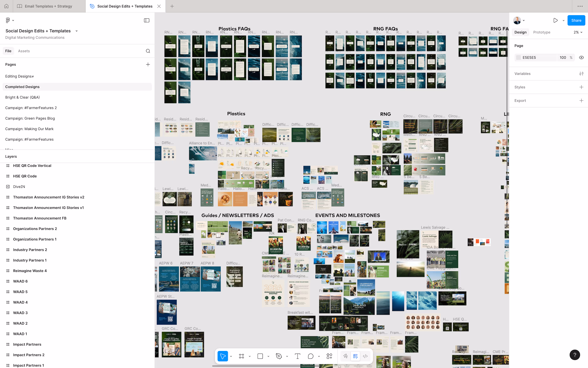Click frame icon of Organizations Partners 2
This screenshot has width=588, height=368.
pos(8,229)
